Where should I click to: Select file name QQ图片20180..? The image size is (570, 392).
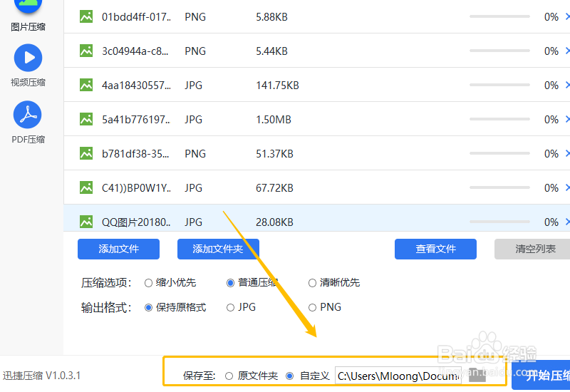point(136,222)
